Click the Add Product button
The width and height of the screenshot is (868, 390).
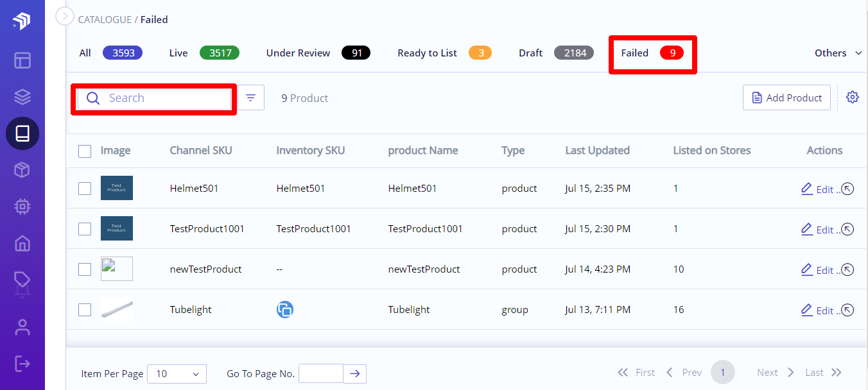[x=786, y=97]
